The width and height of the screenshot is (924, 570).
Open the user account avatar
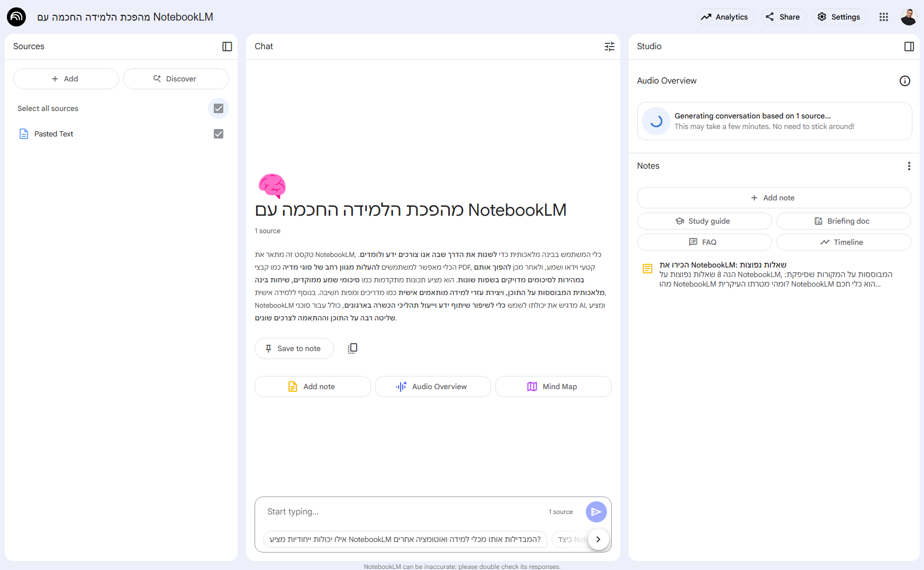click(x=909, y=17)
